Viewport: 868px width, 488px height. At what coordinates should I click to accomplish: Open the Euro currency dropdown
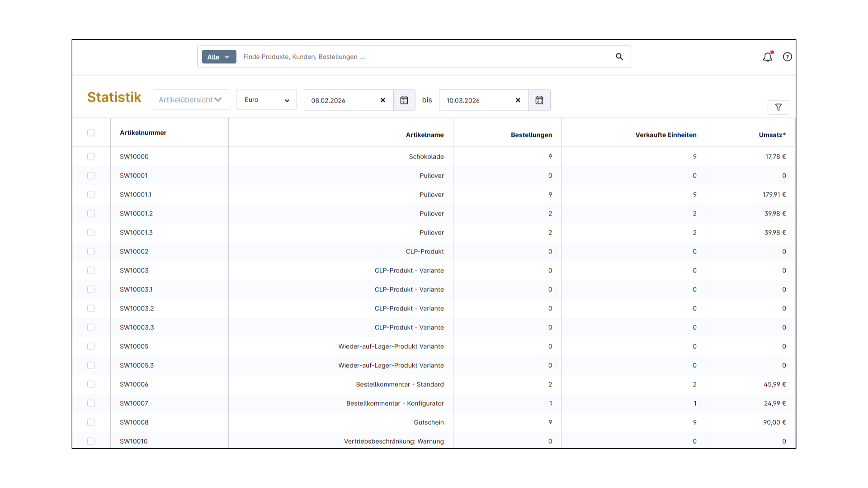pyautogui.click(x=266, y=100)
